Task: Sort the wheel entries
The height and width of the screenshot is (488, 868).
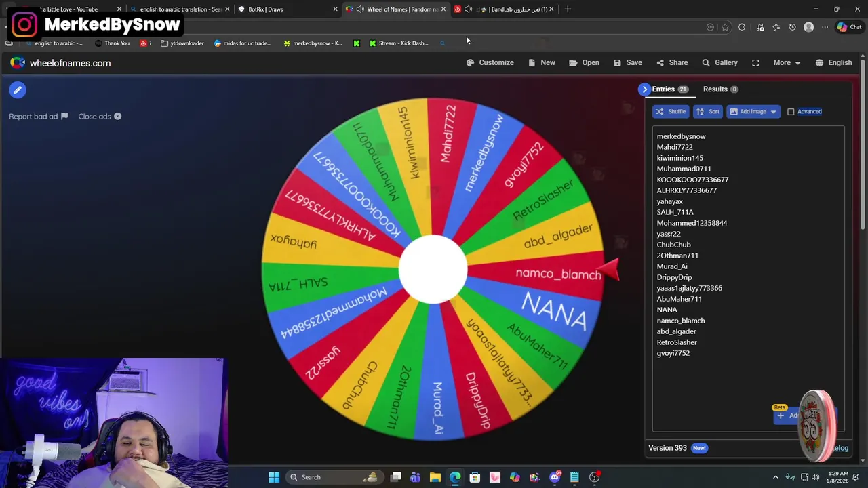Action: [707, 111]
